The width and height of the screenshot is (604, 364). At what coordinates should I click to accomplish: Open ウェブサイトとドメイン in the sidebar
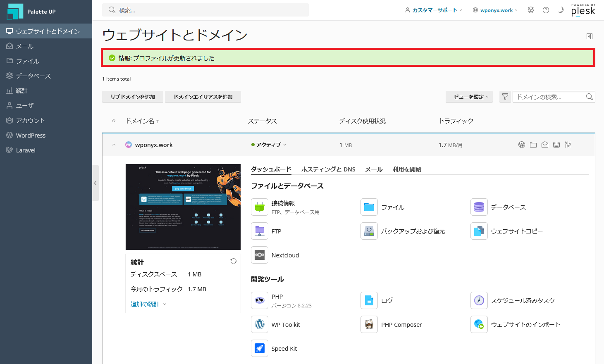pyautogui.click(x=46, y=31)
